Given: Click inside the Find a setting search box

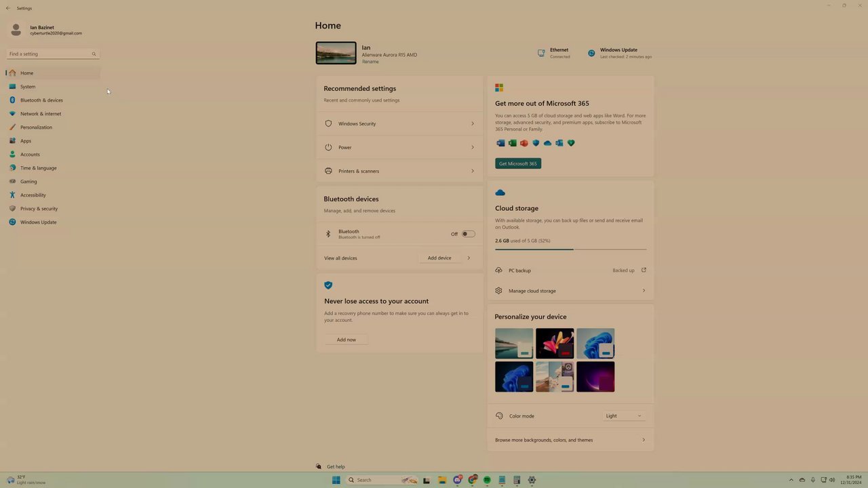Looking at the screenshot, I should point(53,54).
